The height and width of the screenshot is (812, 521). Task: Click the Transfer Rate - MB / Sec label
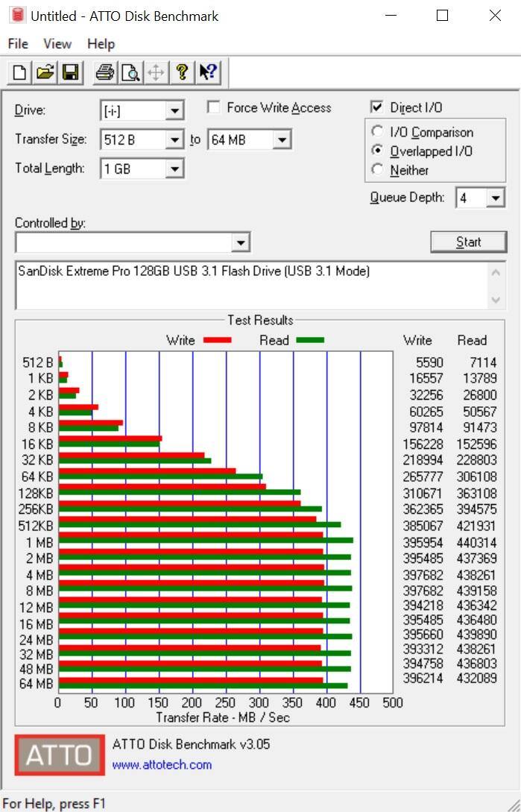(223, 717)
